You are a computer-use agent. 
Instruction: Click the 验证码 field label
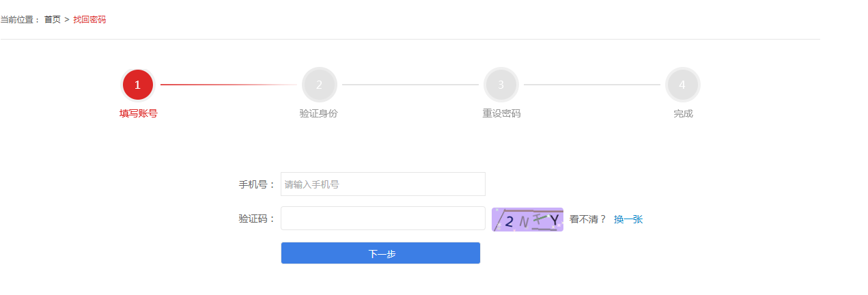[257, 219]
